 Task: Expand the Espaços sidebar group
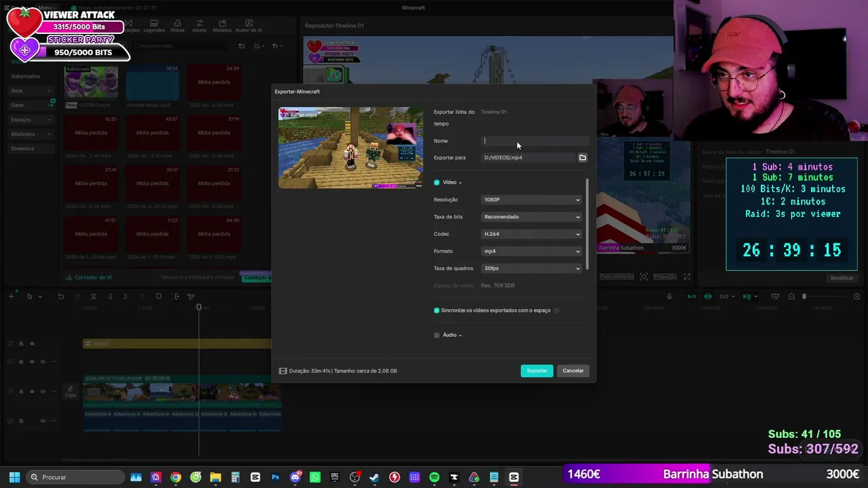coord(32,120)
